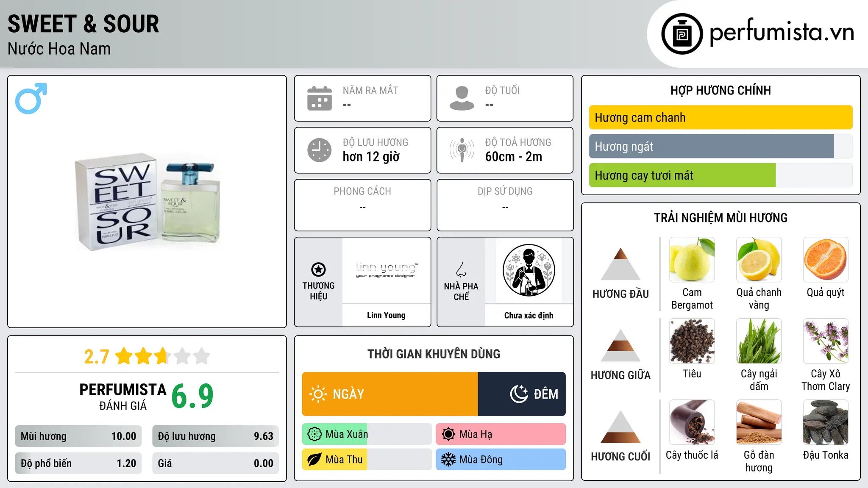Click the Hương Đầu pyramid icon
Viewport: 868px width, 488px height.
click(620, 264)
